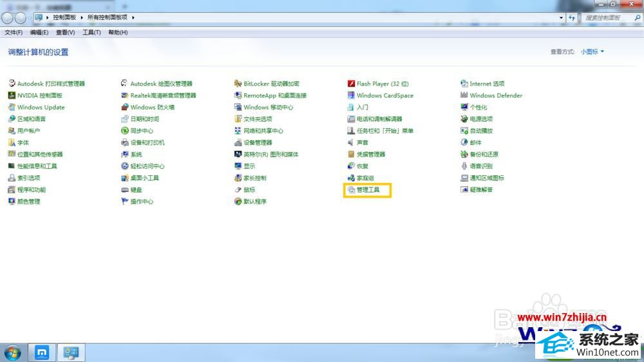The image size is (644, 362).
Task: Open the 通知区域图标 link
Action: (487, 178)
